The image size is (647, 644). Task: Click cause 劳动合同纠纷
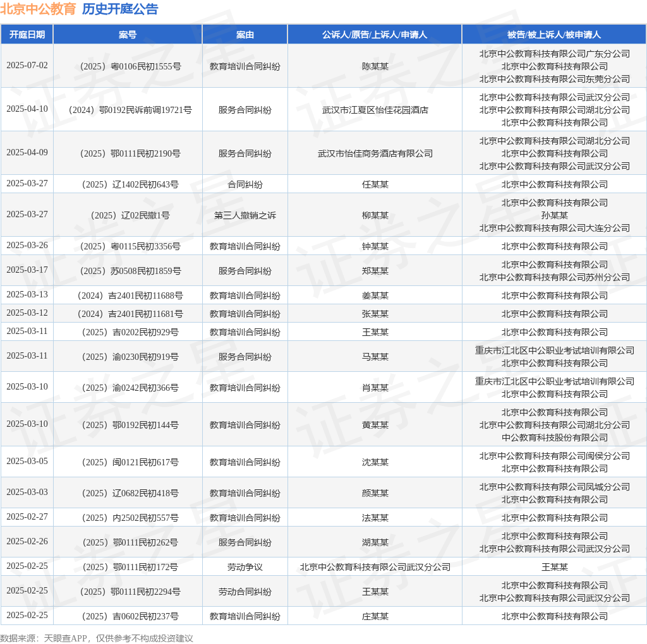coord(245,592)
